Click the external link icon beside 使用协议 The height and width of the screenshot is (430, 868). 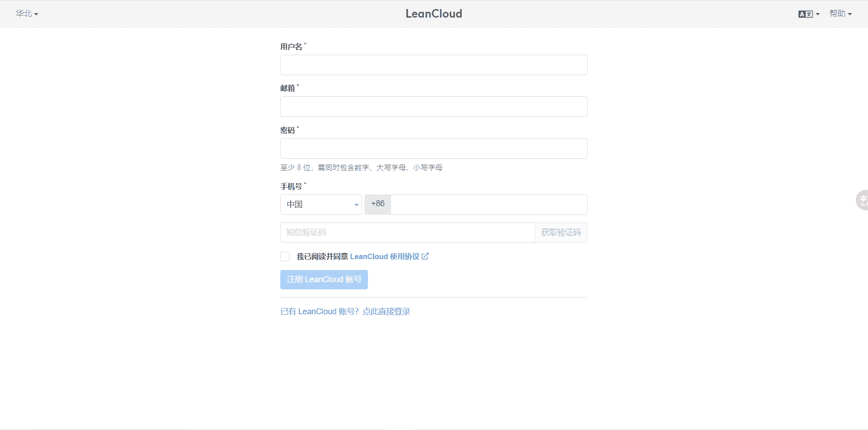pos(425,256)
